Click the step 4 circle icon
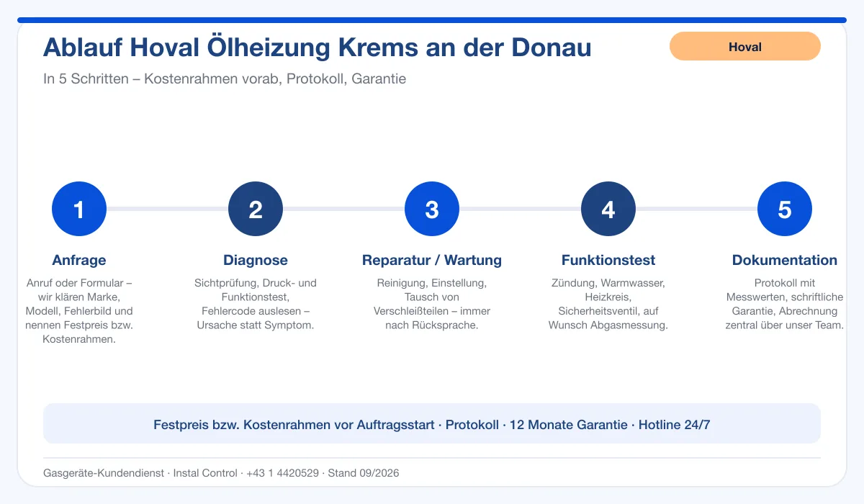The height and width of the screenshot is (504, 864). pos(608,209)
